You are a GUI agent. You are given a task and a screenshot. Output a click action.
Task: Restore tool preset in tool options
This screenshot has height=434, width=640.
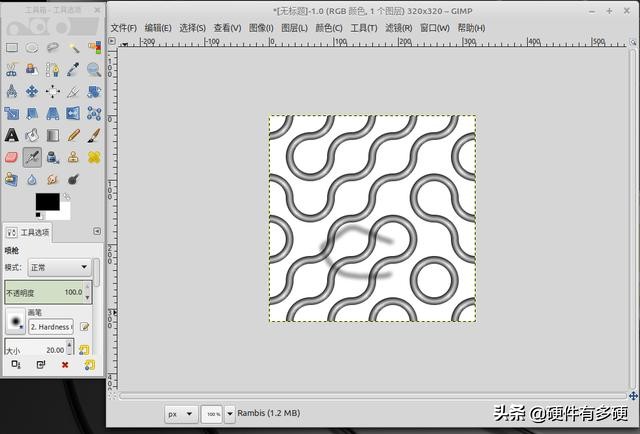40,365
